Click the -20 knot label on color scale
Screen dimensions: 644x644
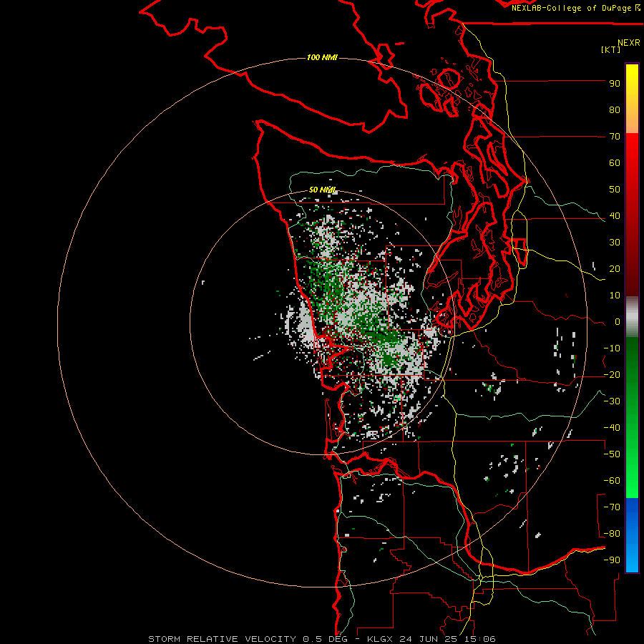(x=612, y=374)
